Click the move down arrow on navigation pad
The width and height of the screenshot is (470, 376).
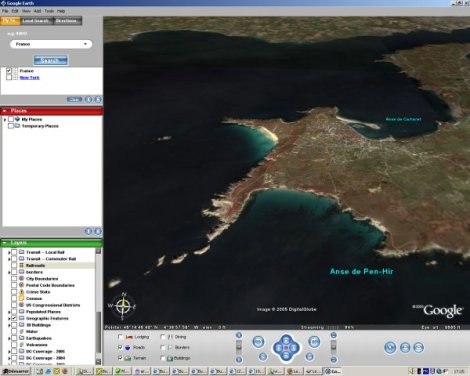pos(286,356)
